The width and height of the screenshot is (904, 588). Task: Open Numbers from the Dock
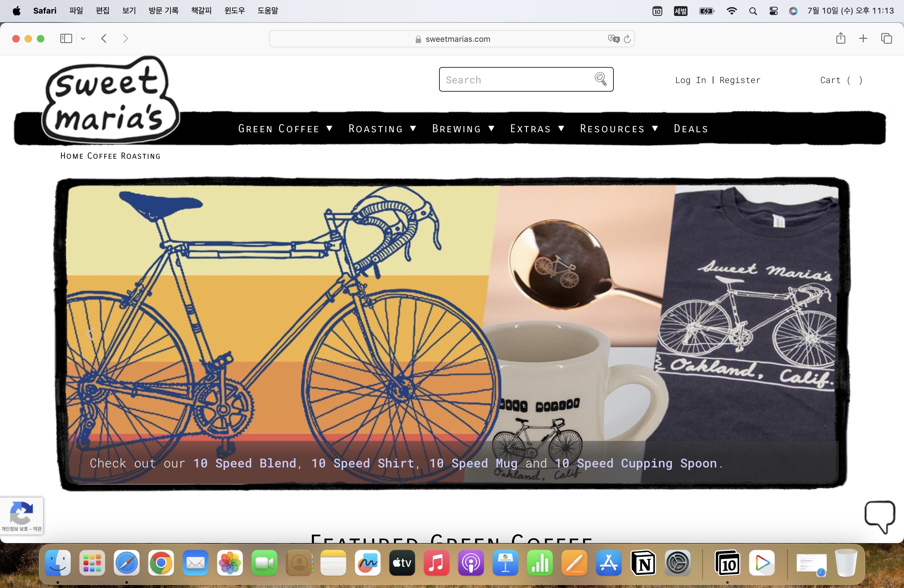pos(540,562)
